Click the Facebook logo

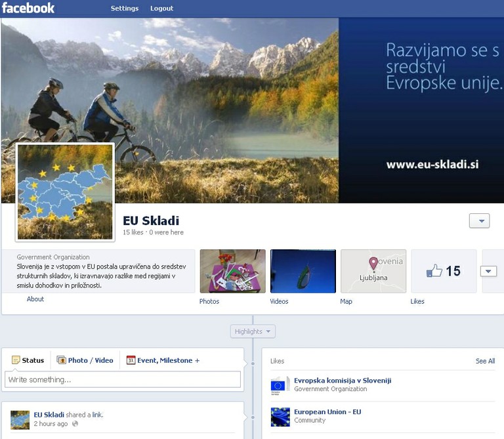click(x=28, y=9)
